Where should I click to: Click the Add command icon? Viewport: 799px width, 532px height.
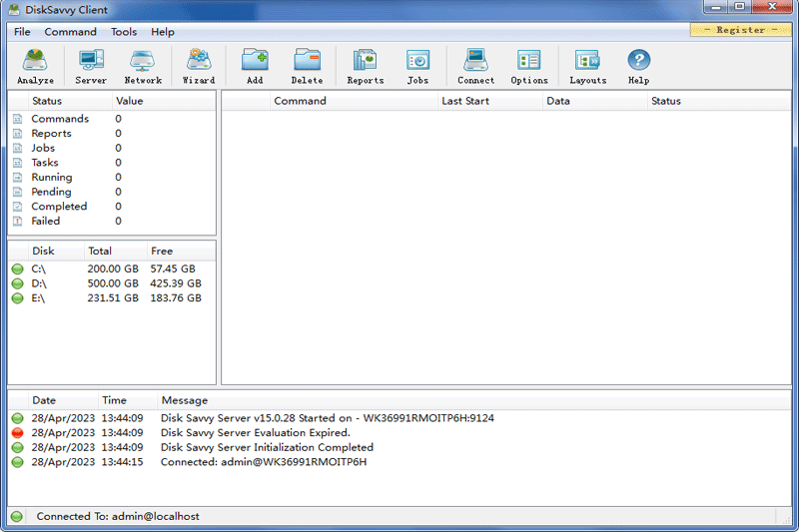click(x=255, y=66)
